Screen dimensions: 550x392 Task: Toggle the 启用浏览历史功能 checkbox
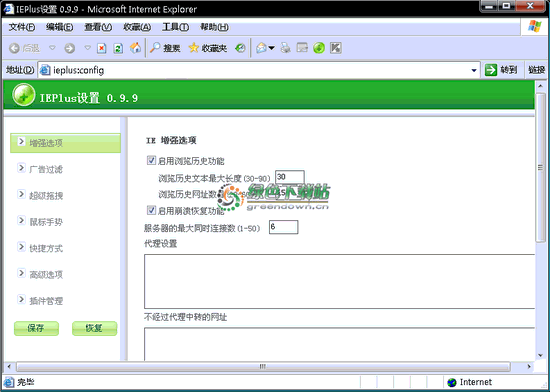151,161
